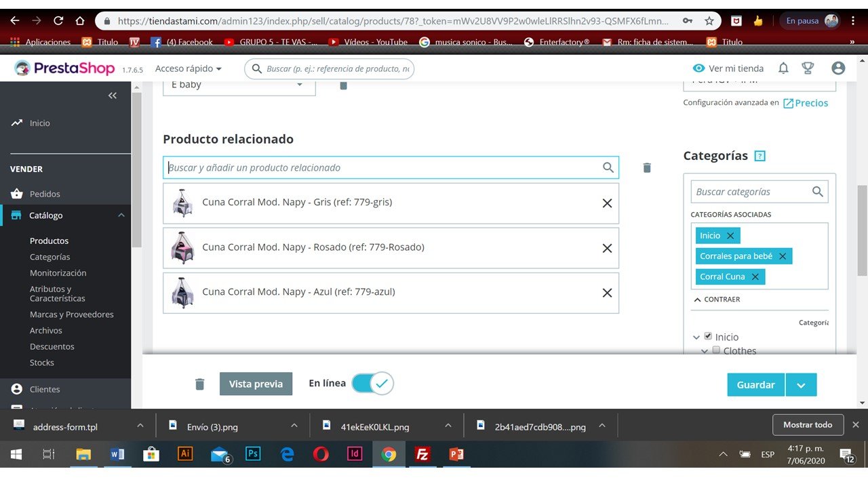Expand the Clothes node in category tree
The width and height of the screenshot is (868, 488).
(705, 351)
